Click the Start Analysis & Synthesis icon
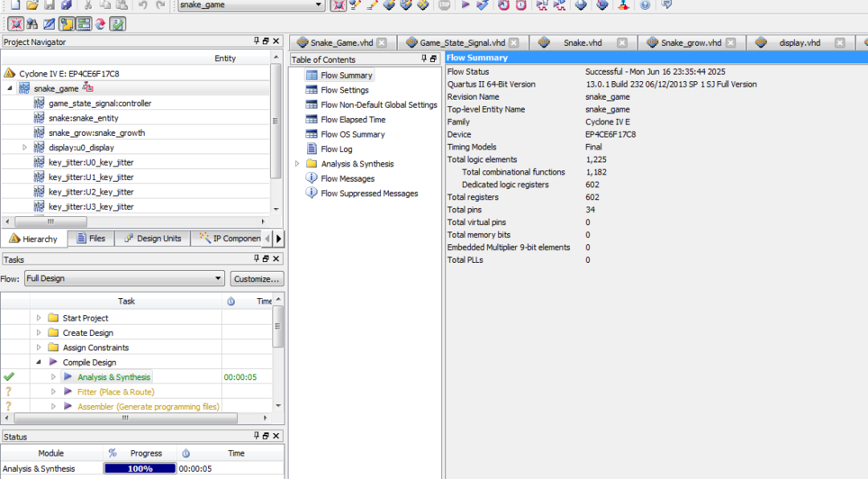This screenshot has height=479, width=868. click(482, 5)
